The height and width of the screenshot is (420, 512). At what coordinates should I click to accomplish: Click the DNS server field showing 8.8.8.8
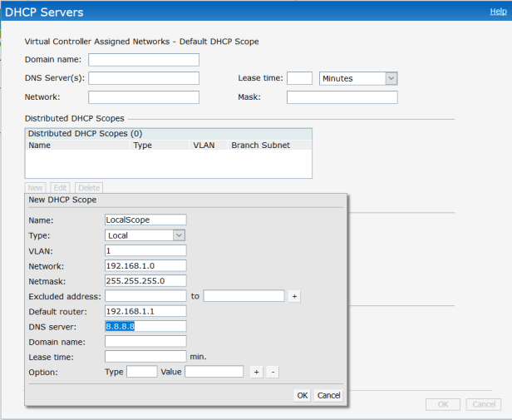(x=145, y=326)
